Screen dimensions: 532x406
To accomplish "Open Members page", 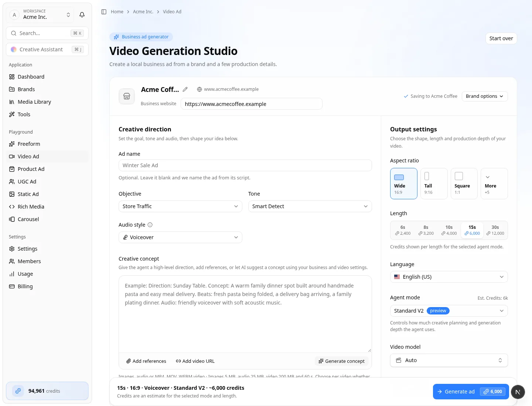I will click(47, 261).
